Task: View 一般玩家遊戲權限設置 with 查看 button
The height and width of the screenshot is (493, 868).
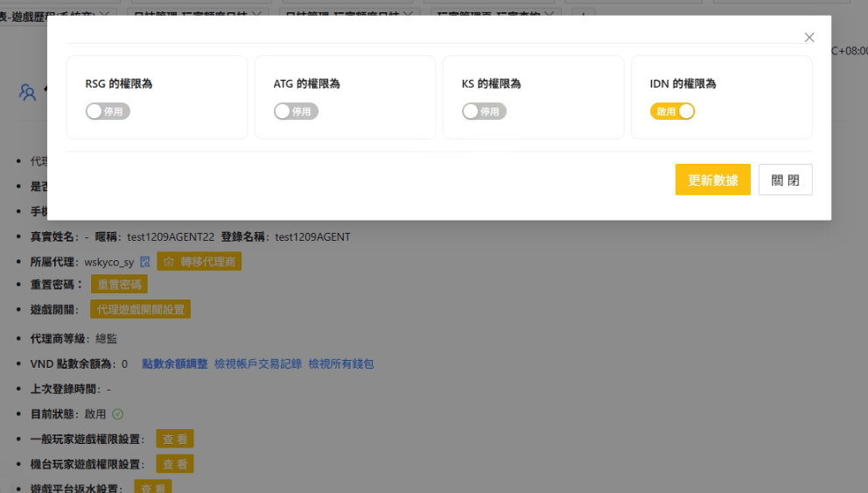Action: click(175, 439)
